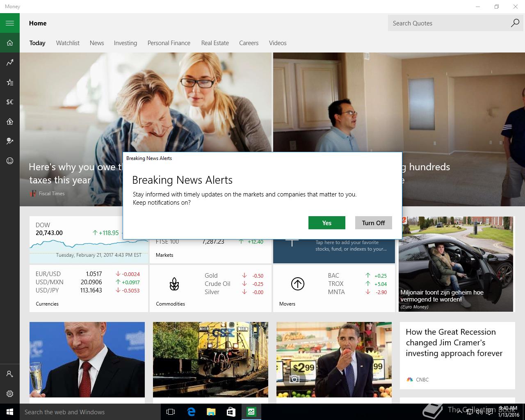
Task: Open Jim Cramer Great Recession article
Action: (x=457, y=356)
